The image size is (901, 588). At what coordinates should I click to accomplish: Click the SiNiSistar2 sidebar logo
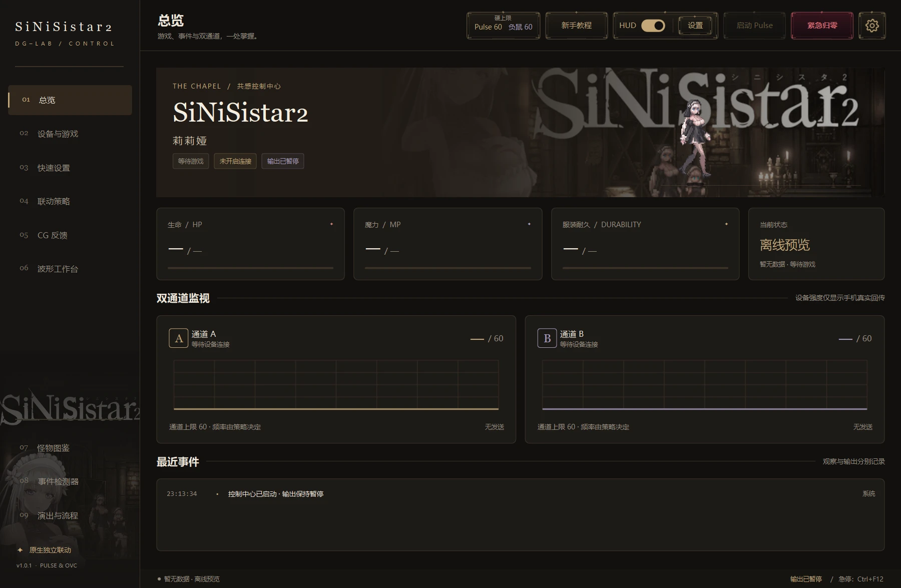pyautogui.click(x=63, y=27)
